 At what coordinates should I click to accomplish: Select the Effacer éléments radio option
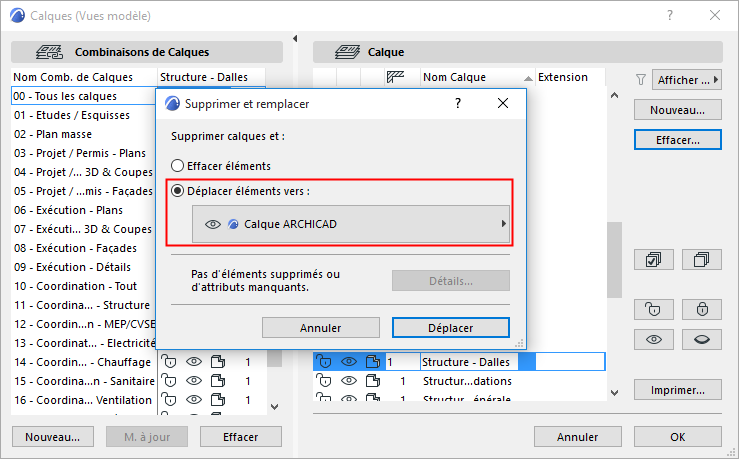click(x=178, y=165)
